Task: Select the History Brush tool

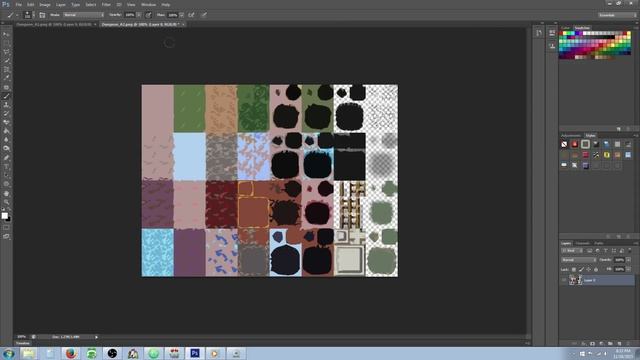Action: tap(6, 114)
